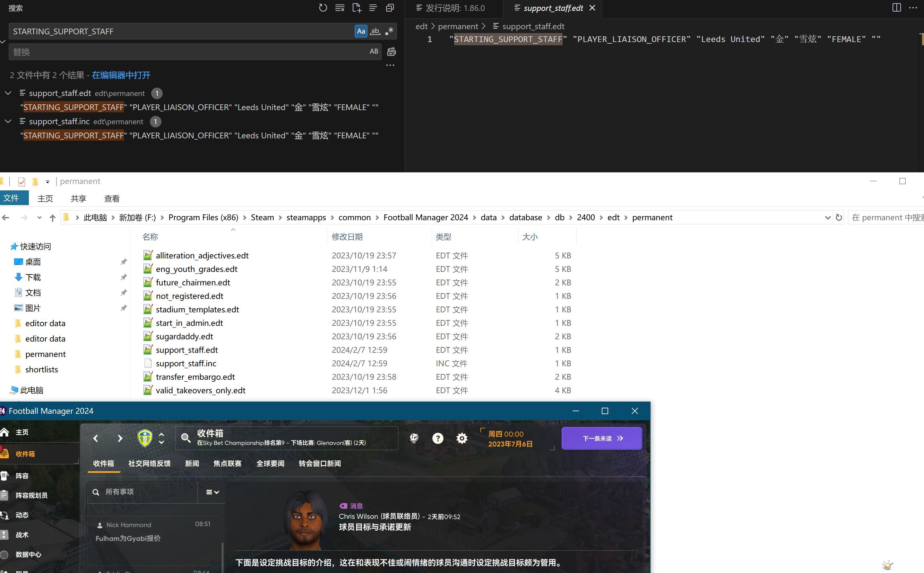
Task: Select 此电脑 in navigation pane
Action: pos(31,390)
